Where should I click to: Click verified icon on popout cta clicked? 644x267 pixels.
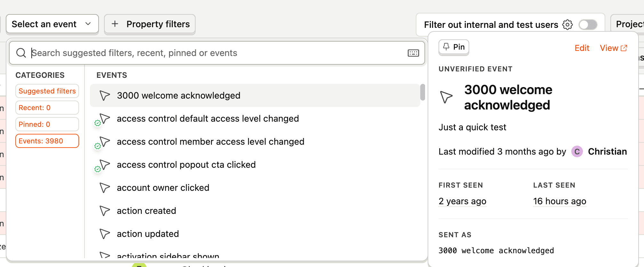[98, 169]
